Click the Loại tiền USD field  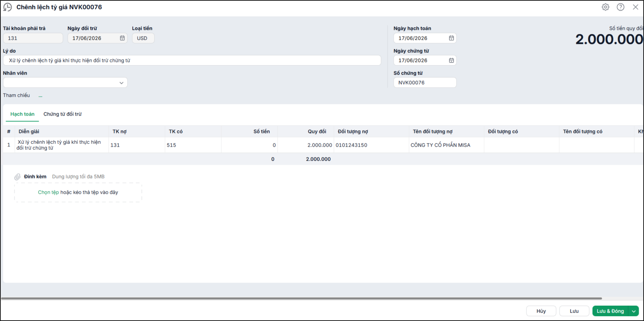point(143,38)
